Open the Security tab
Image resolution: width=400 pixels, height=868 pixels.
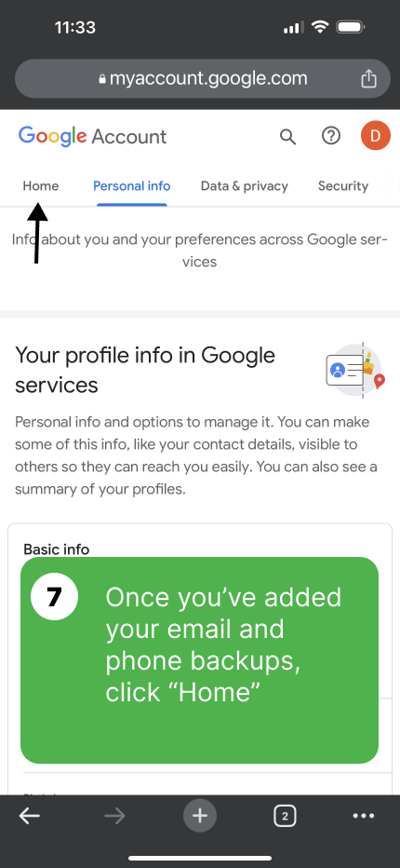point(343,186)
